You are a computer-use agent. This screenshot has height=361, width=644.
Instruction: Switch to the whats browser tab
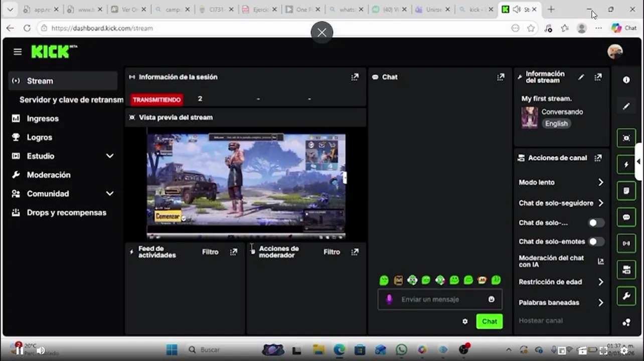[346, 10]
